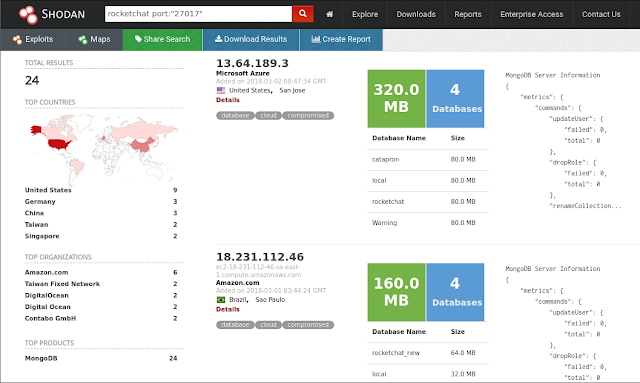Click the 160.0 MB green size box
The width and height of the screenshot is (640, 383).
396,292
